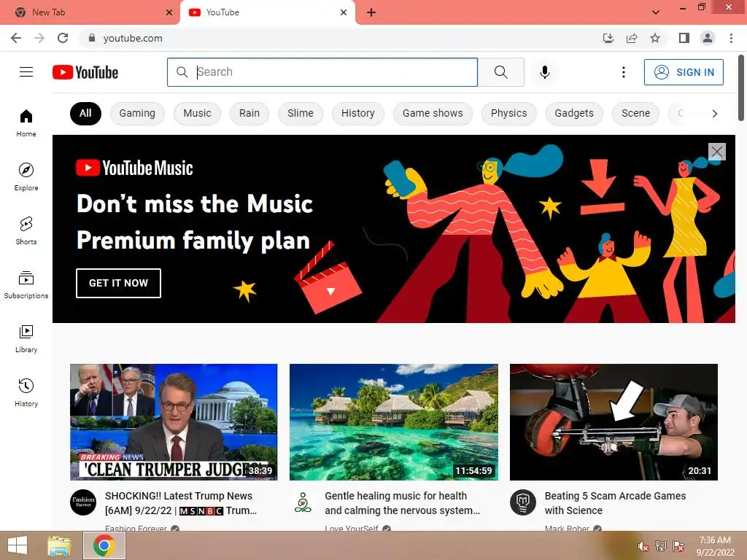Click the SIGN IN button

tap(684, 72)
